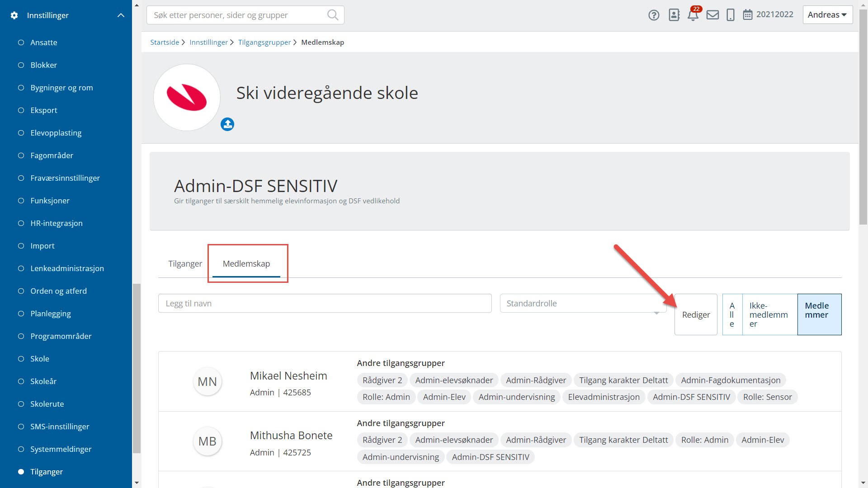Open Systemmeldinger in sidebar
This screenshot has width=868, height=488.
[61, 449]
